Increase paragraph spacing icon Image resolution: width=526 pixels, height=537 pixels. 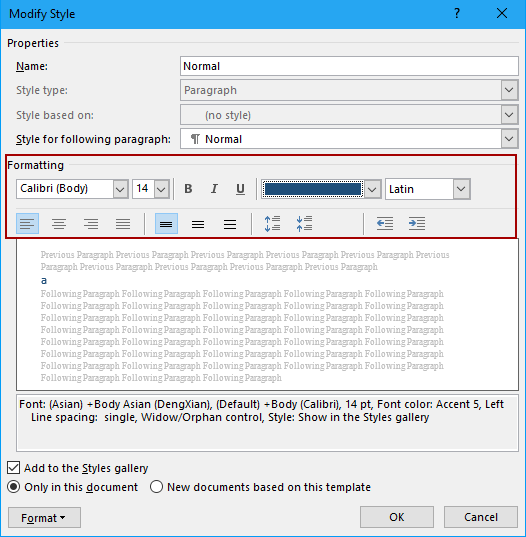(x=272, y=224)
